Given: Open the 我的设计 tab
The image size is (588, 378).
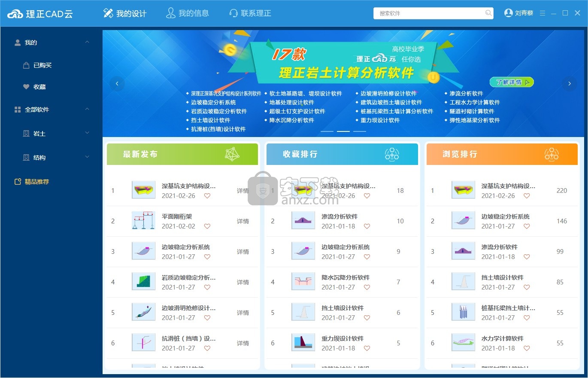Looking at the screenshot, I should 125,13.
